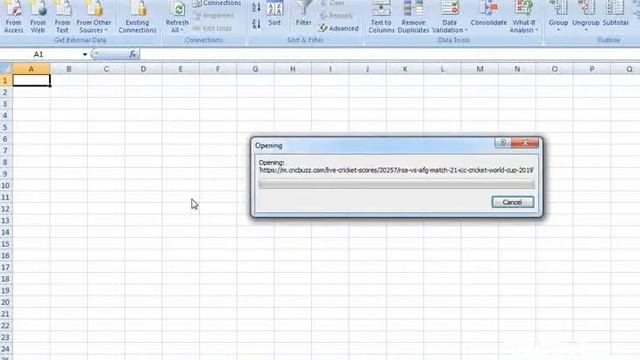640x360 pixels.
Task: Sort A to Z ascending icon
Action: (256, 7)
